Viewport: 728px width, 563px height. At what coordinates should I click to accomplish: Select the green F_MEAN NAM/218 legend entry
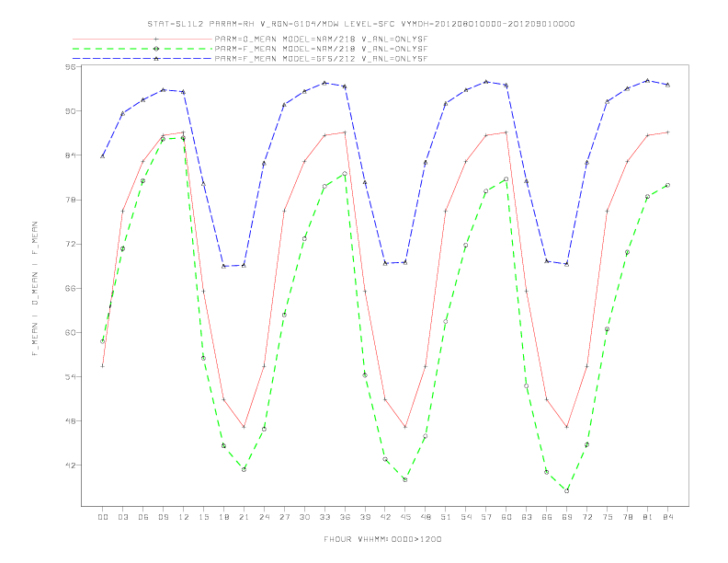click(x=250, y=49)
